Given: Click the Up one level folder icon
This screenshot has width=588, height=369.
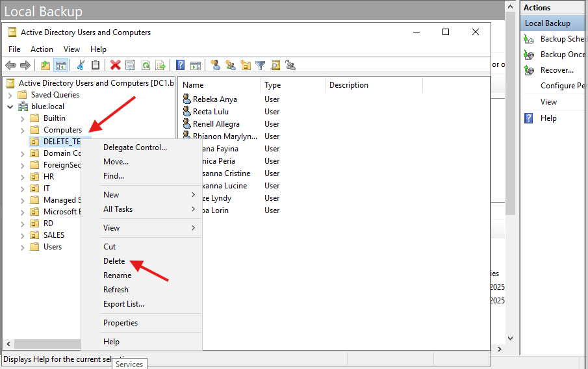Looking at the screenshot, I should [x=45, y=65].
